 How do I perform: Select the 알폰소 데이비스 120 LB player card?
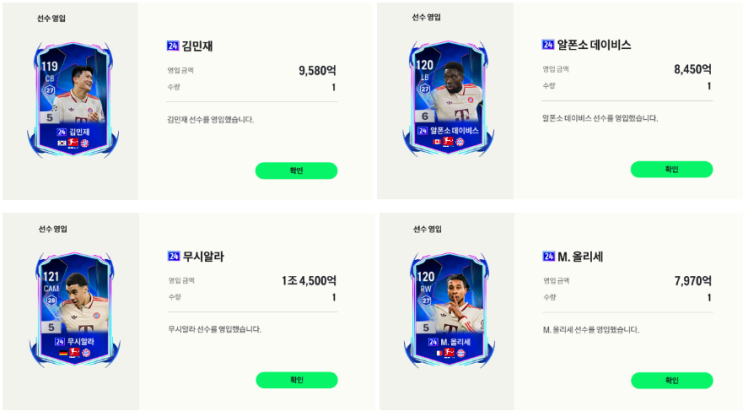pyautogui.click(x=448, y=98)
